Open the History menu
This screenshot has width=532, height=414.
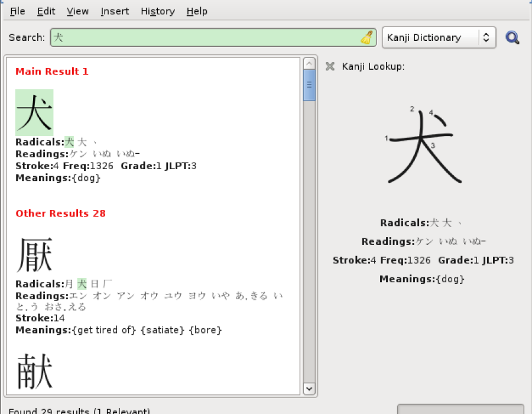point(158,11)
